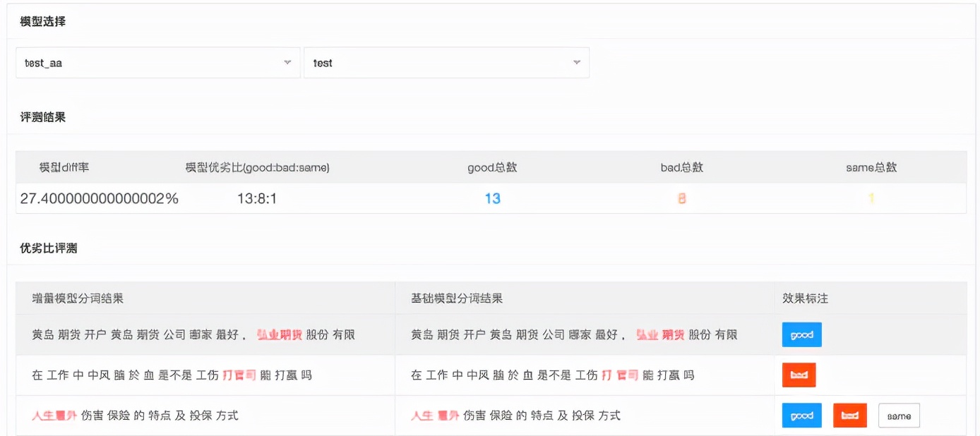
Task: Click the 模型选择 section header
Action: pos(42,21)
